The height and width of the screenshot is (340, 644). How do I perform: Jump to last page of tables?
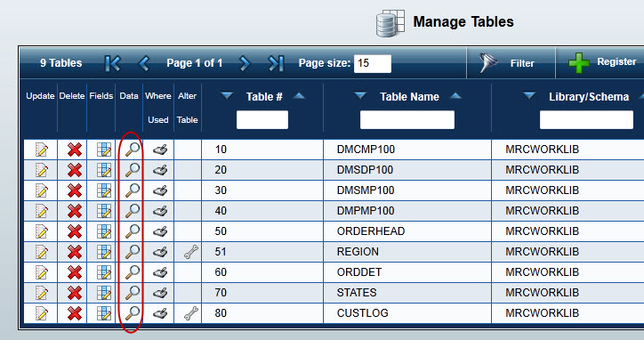tap(276, 63)
